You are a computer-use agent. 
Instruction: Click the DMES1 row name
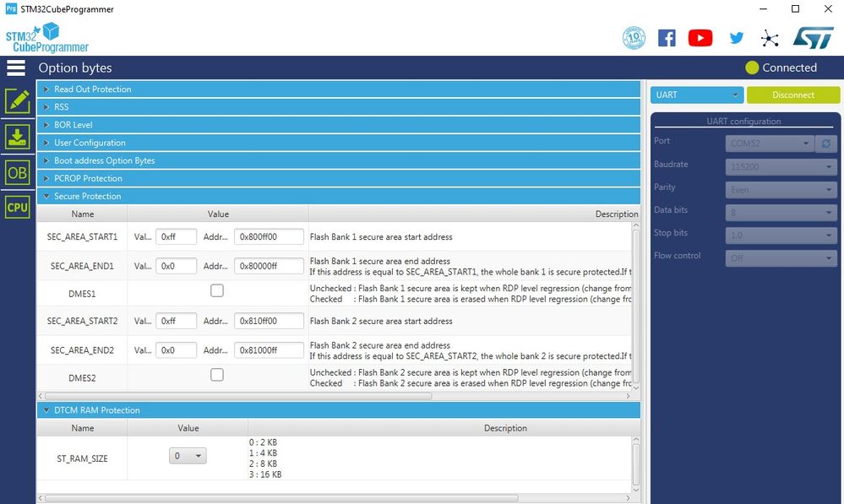[82, 294]
